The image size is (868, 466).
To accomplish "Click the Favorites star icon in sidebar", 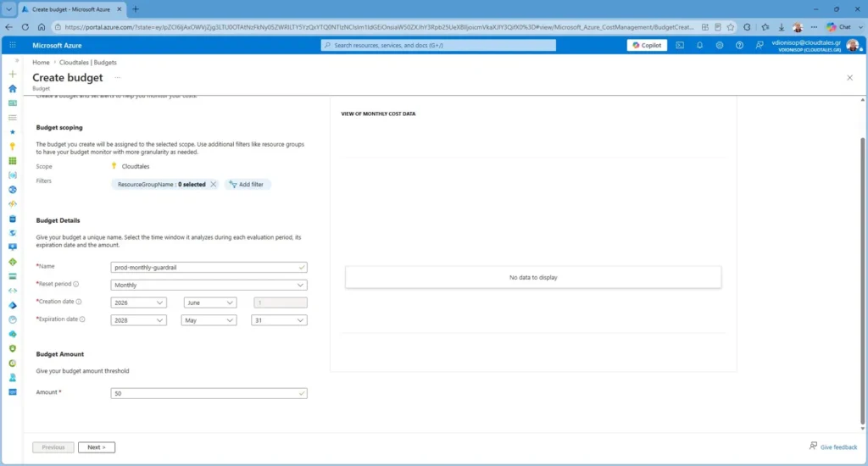I will coord(12,131).
